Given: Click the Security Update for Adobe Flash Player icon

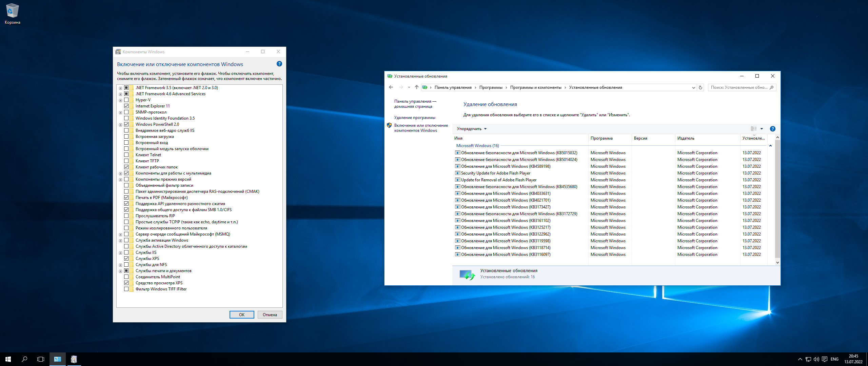Looking at the screenshot, I should (x=458, y=173).
